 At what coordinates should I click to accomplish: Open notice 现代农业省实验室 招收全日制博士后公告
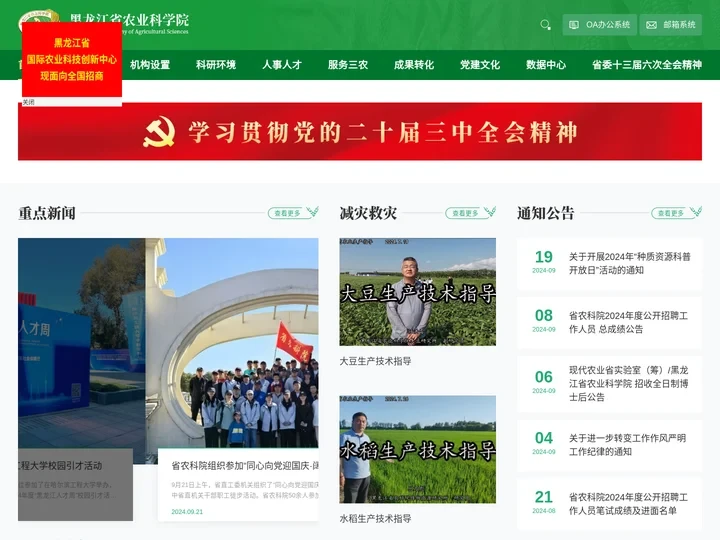pos(628,383)
